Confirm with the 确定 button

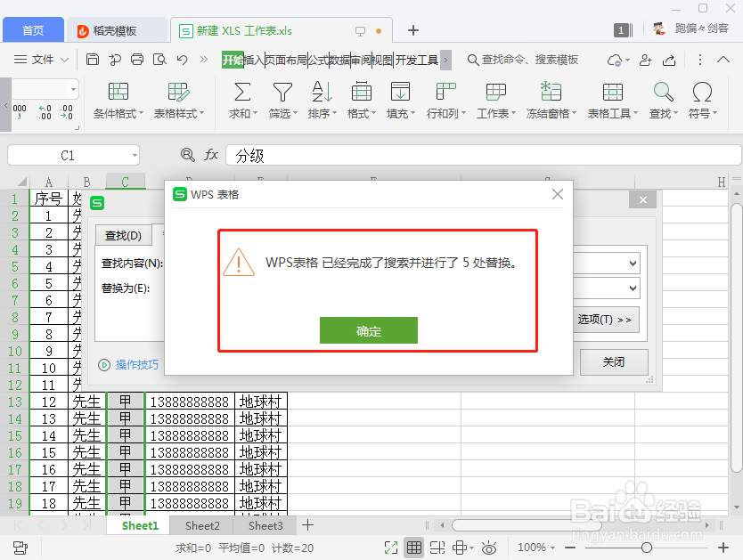click(369, 331)
